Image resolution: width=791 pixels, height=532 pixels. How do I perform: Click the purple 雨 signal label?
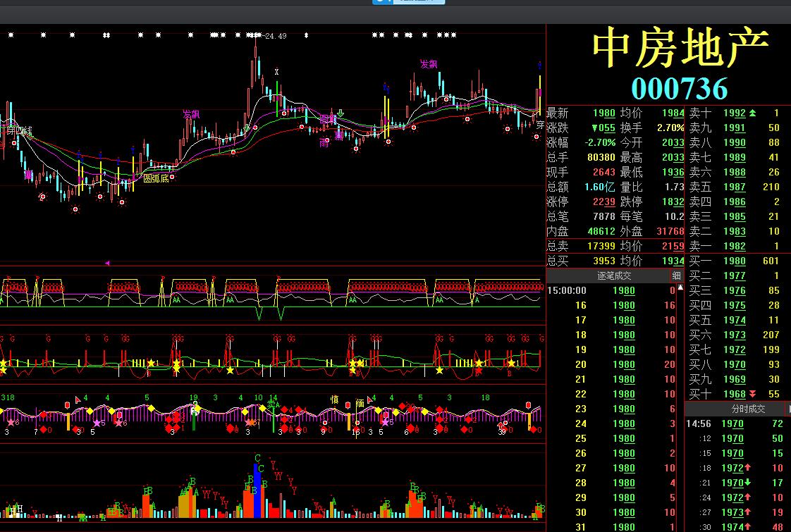tap(324, 143)
